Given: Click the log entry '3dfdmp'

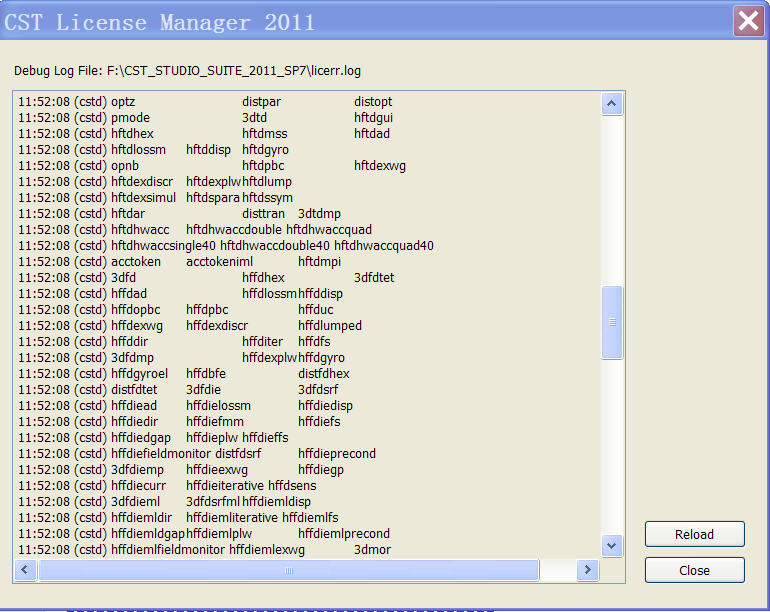Looking at the screenshot, I should [x=132, y=358].
